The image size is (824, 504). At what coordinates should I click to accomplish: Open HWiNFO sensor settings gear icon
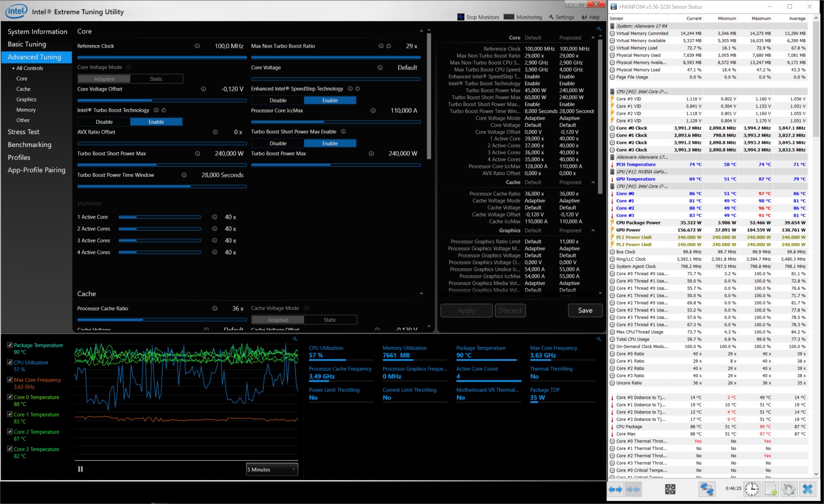pyautogui.click(x=789, y=489)
